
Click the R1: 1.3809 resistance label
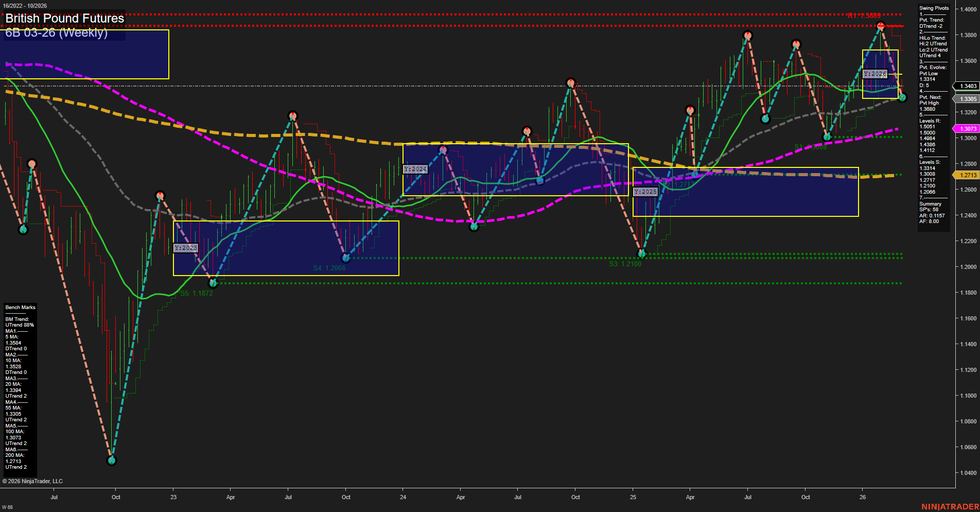[865, 15]
